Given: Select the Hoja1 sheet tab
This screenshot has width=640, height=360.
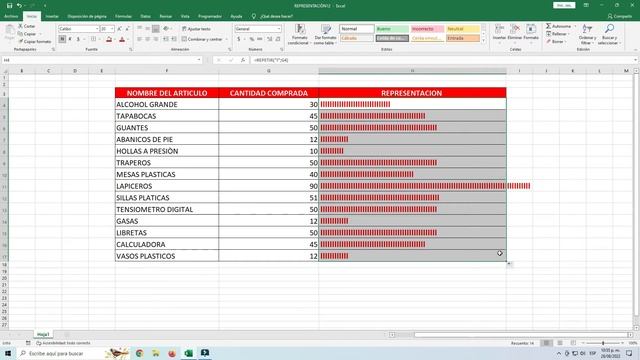Looking at the screenshot, I should coord(43,334).
